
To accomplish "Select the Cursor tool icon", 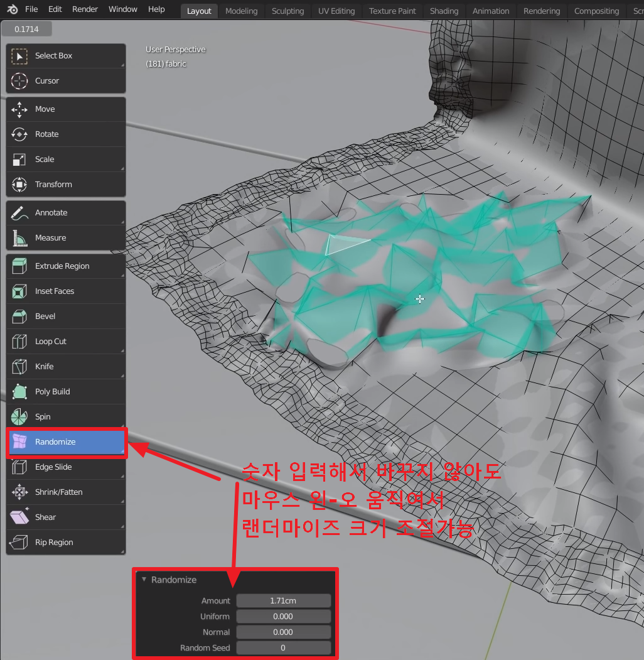I will pos(19,81).
